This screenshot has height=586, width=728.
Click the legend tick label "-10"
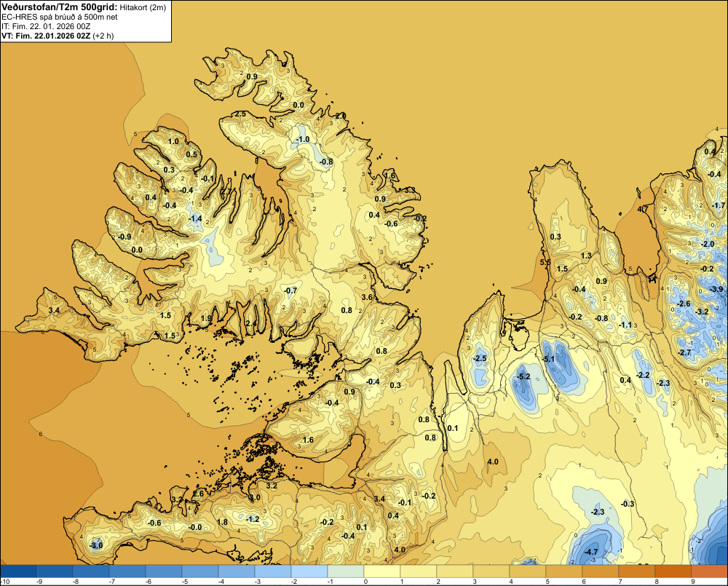coord(5,582)
